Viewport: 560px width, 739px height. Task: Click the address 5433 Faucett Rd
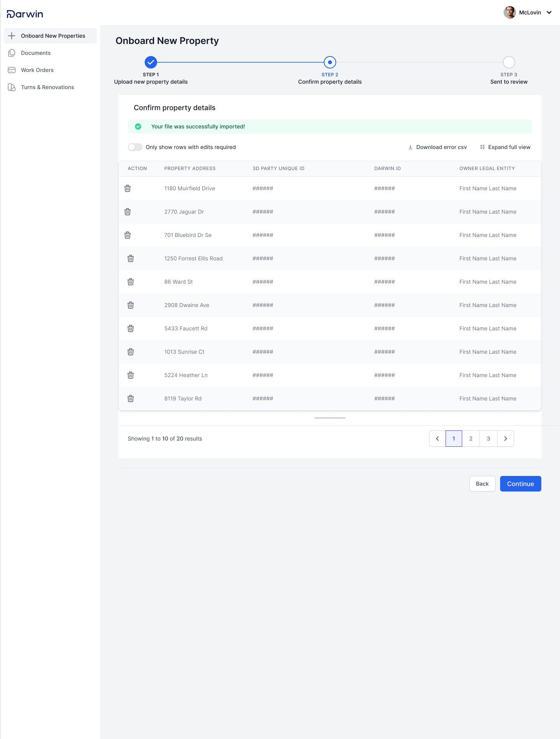[x=186, y=328]
